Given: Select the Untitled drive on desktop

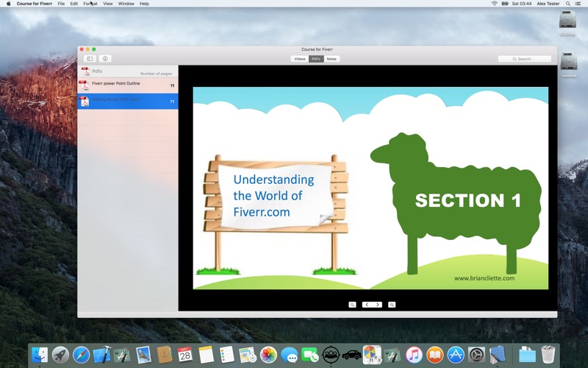Looking at the screenshot, I should click(568, 65).
